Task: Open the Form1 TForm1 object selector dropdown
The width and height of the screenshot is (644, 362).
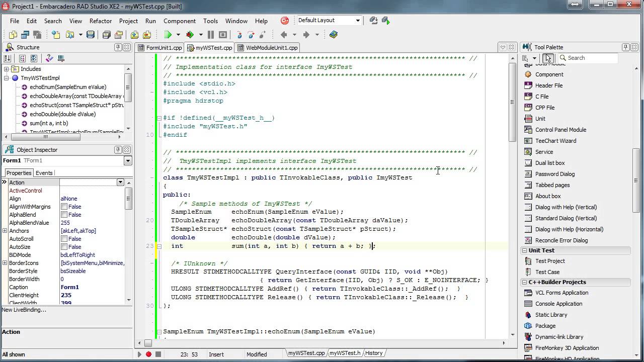Action: coord(128,161)
